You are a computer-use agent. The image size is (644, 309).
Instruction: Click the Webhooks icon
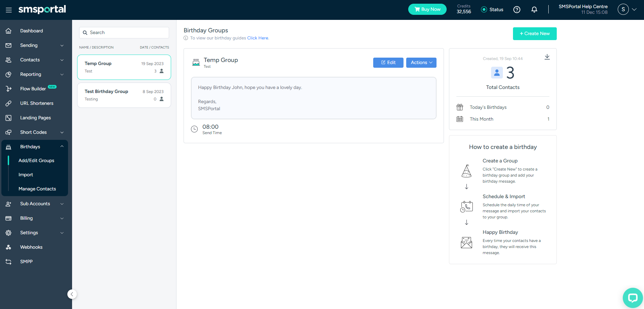[x=9, y=247]
